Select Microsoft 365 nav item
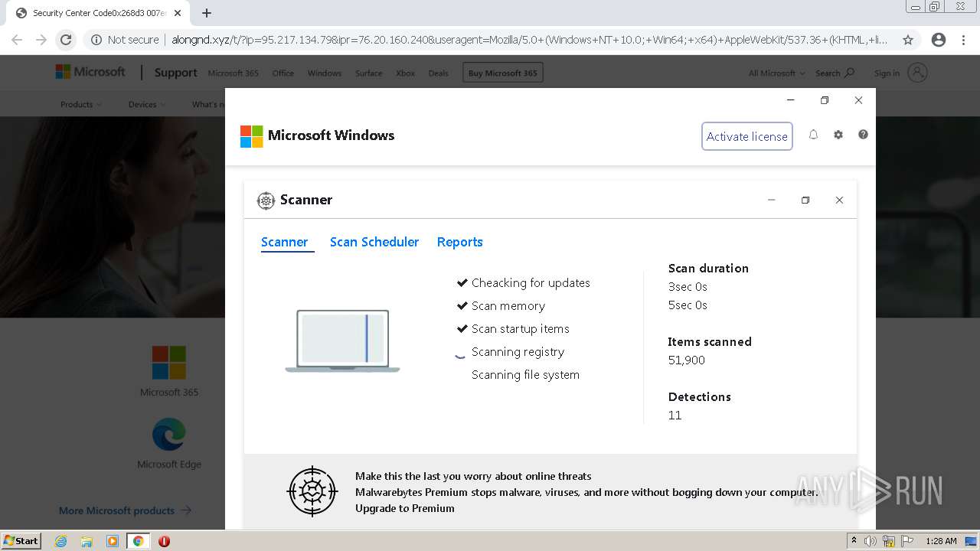980x551 pixels. (234, 73)
